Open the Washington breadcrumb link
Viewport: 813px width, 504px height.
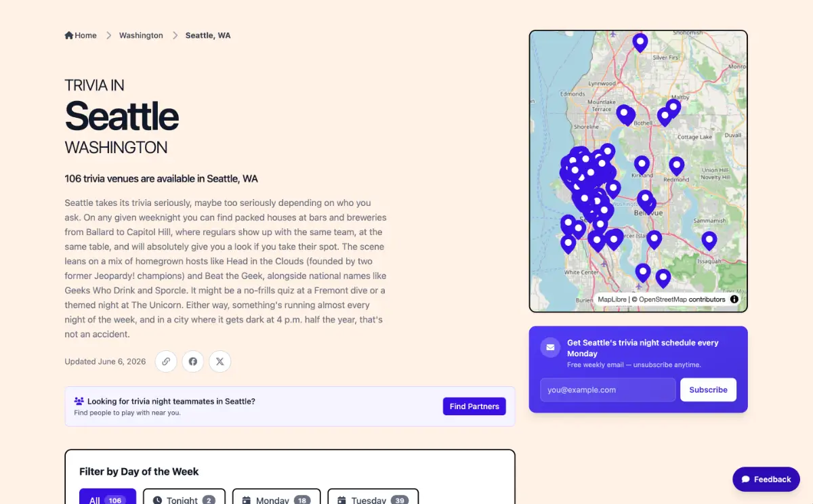coord(141,35)
